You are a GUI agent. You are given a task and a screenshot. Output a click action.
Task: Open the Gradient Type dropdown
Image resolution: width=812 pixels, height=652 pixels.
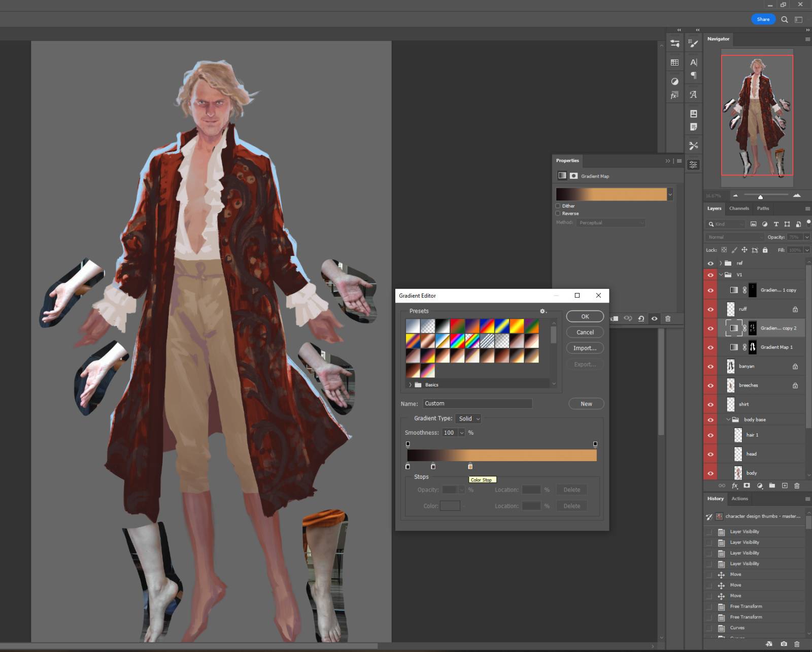tap(468, 418)
